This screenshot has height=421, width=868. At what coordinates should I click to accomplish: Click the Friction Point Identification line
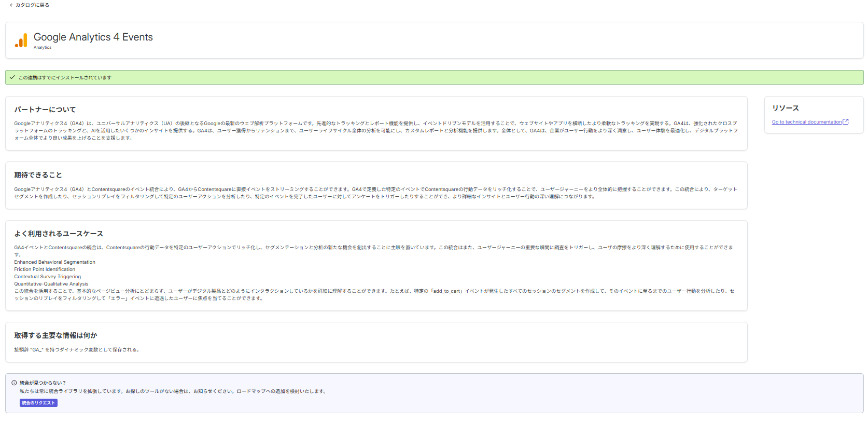click(x=45, y=269)
